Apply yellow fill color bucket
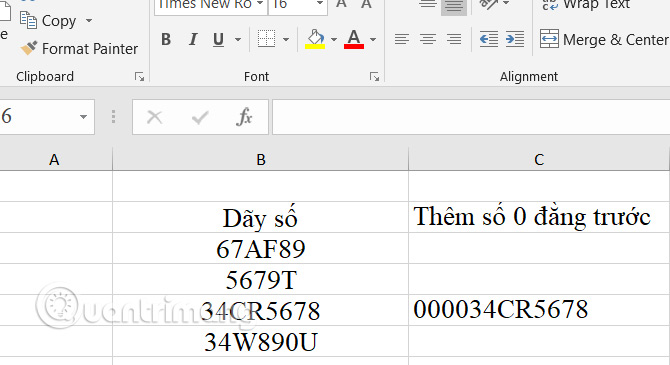670x365 pixels. 315,39
